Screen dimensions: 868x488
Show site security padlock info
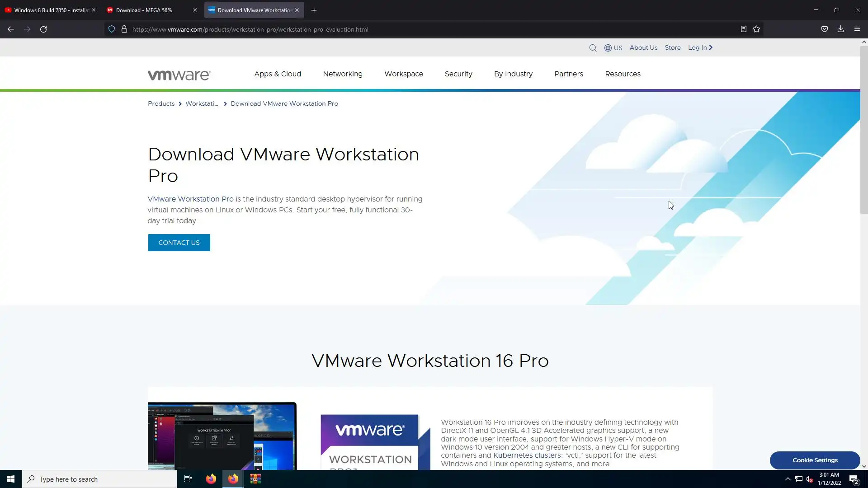click(x=124, y=29)
